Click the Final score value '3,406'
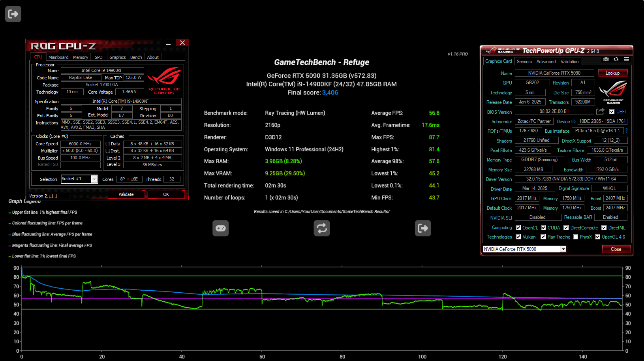The height and width of the screenshot is (361, 644). click(x=330, y=93)
